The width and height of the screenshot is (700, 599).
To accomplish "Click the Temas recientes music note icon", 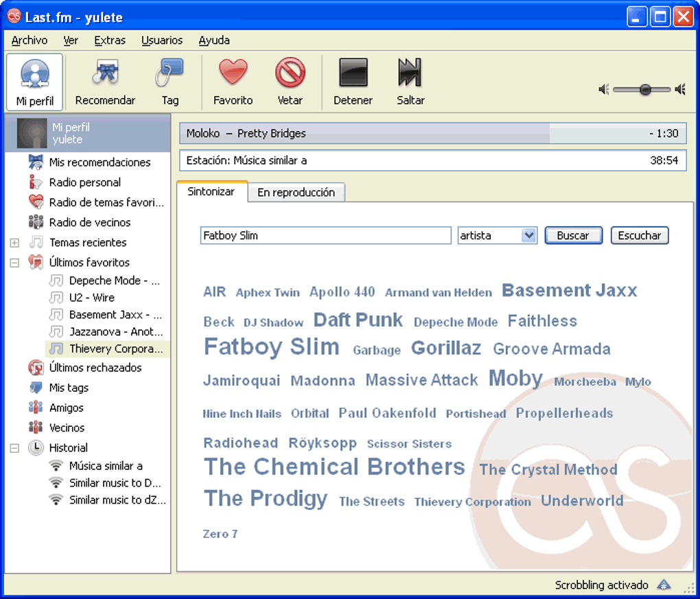I will (x=36, y=242).
